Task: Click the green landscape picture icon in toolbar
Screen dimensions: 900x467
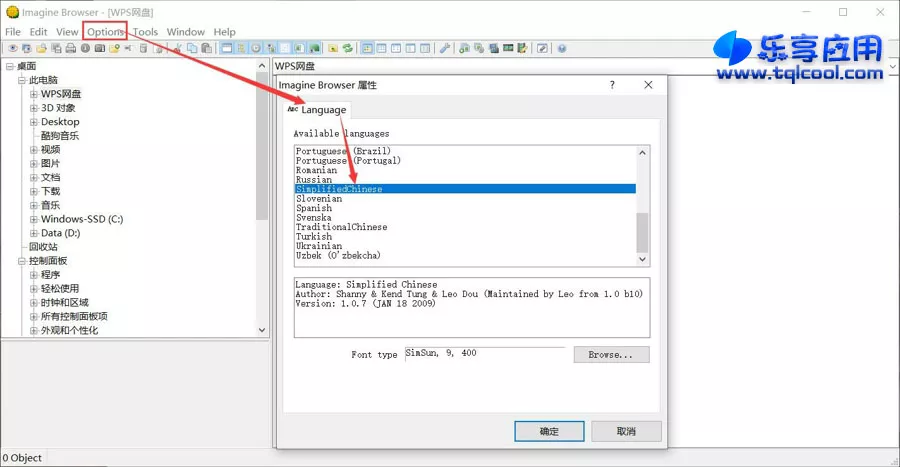Action: (315, 49)
